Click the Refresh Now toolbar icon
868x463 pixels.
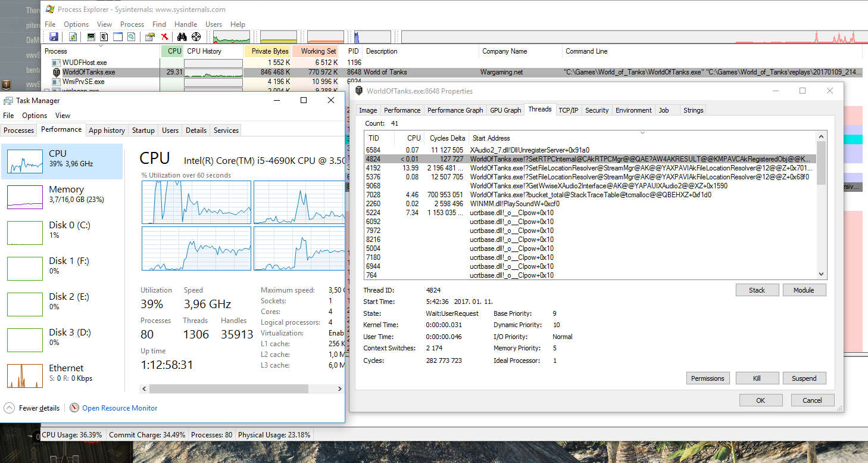pyautogui.click(x=73, y=37)
